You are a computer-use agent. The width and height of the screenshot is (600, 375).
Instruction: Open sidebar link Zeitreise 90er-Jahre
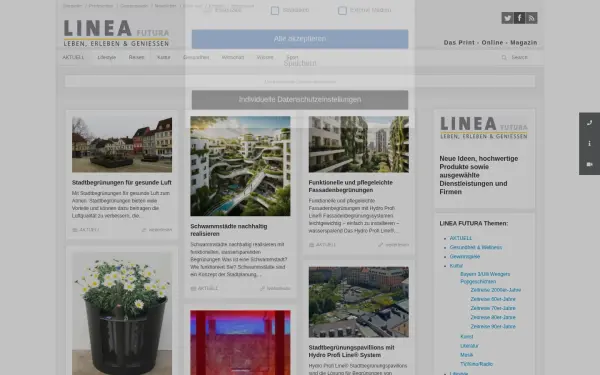click(x=493, y=327)
